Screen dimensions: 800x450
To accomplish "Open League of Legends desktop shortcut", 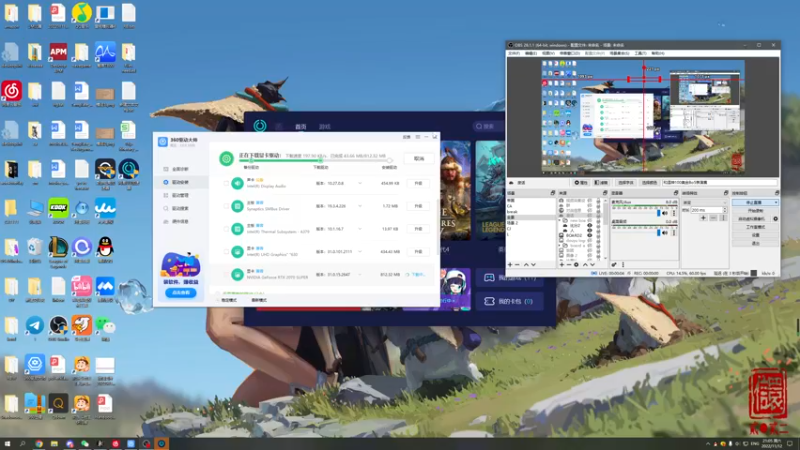I will (58, 247).
